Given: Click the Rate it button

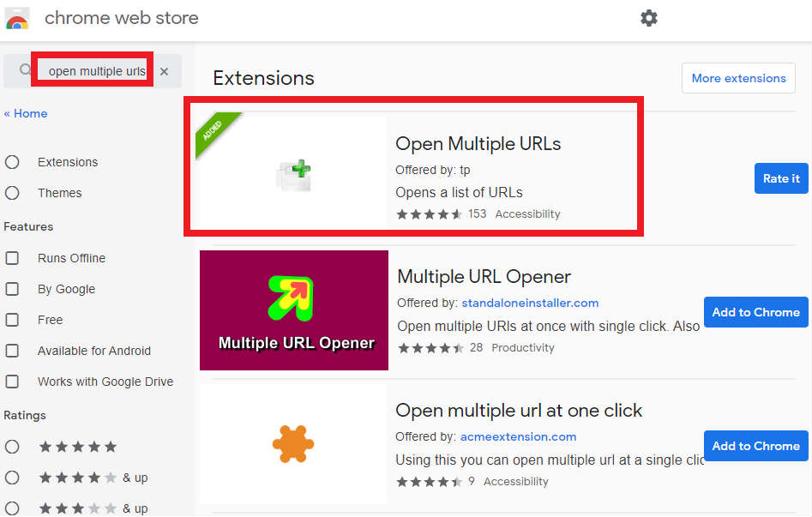Looking at the screenshot, I should click(x=781, y=178).
